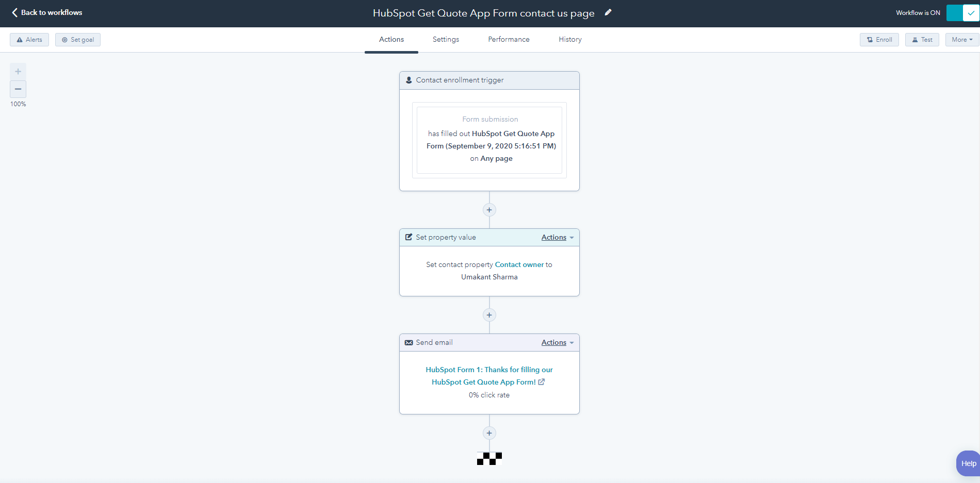Image resolution: width=980 pixels, height=483 pixels.
Task: Click the envelope icon on Send email card
Action: click(409, 342)
